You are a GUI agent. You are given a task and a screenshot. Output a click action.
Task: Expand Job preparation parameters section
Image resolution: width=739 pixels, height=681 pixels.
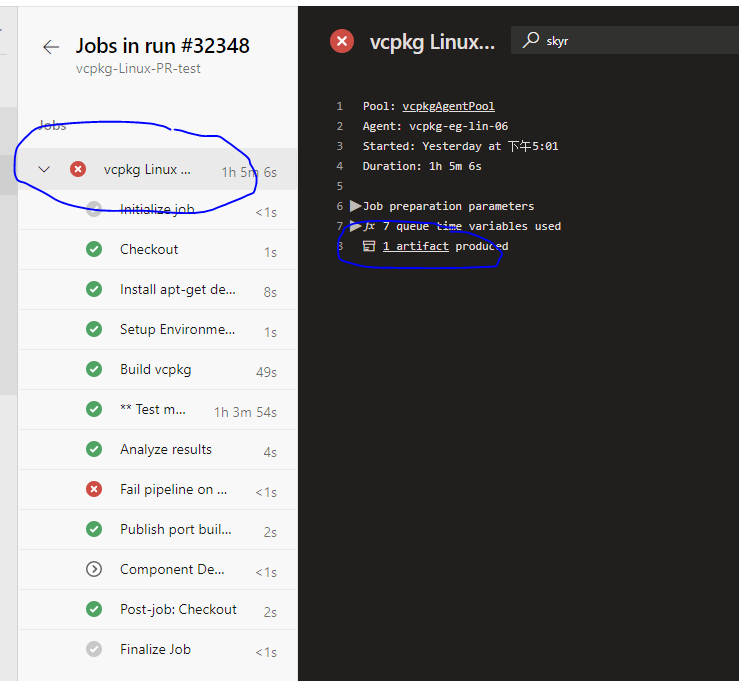[x=355, y=206]
